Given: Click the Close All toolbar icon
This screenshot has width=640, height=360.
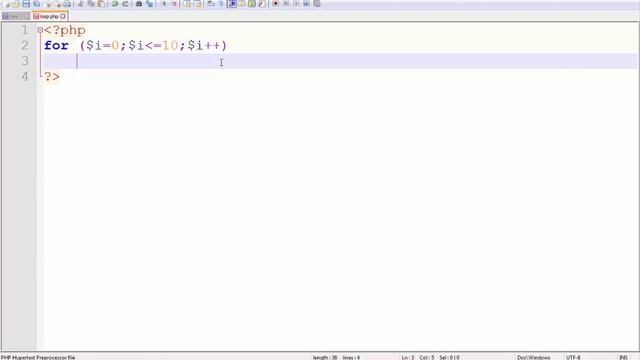Looking at the screenshot, I should [x=58, y=4].
